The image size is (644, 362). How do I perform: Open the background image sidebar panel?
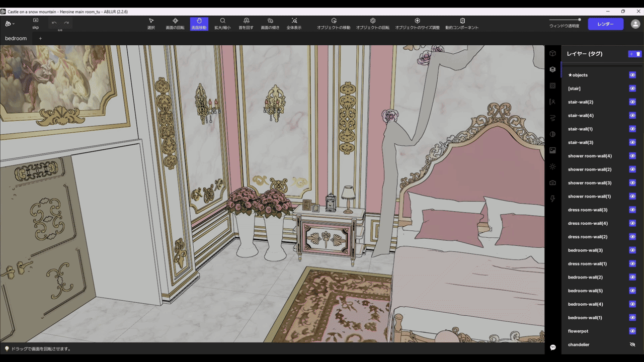coord(552,150)
